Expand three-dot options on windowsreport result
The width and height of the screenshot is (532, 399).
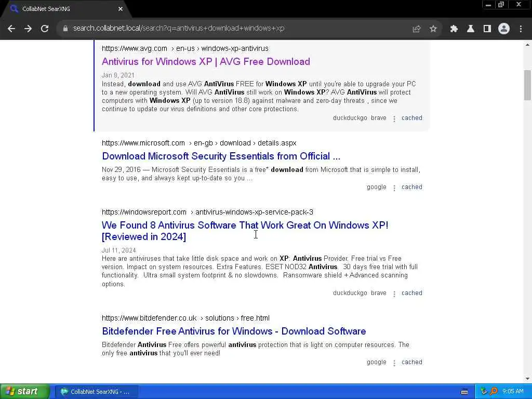[394, 294]
